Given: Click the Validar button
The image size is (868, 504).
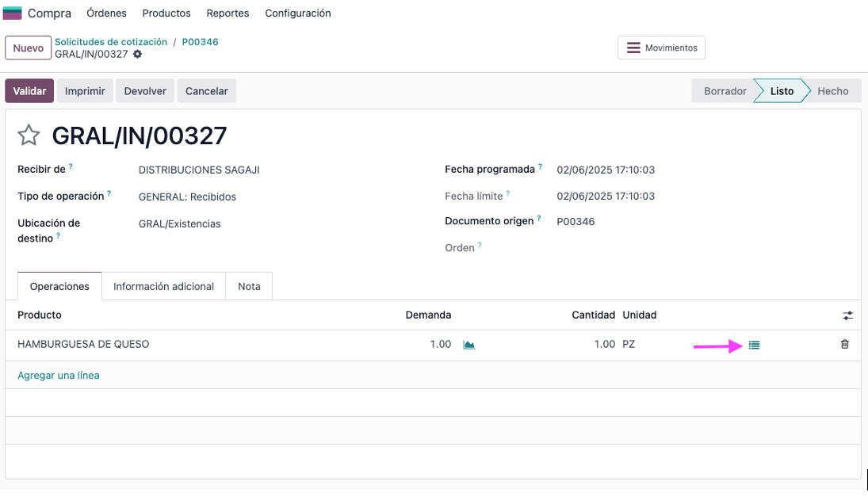Looking at the screenshot, I should [x=29, y=90].
